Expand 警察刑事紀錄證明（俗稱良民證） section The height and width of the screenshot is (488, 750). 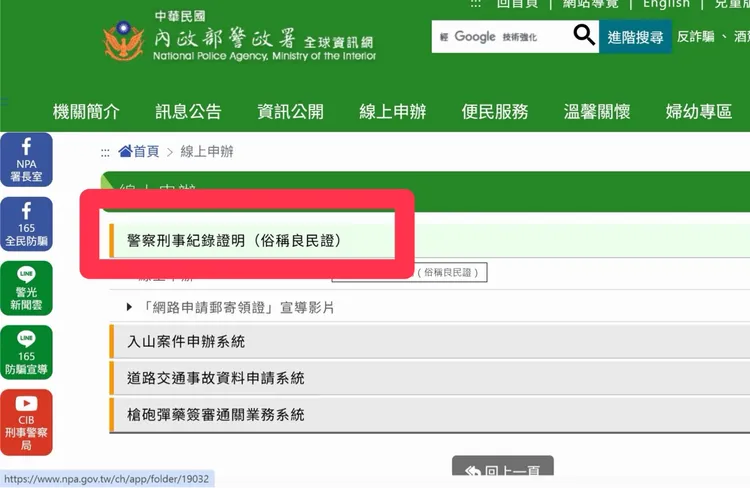(x=430, y=240)
